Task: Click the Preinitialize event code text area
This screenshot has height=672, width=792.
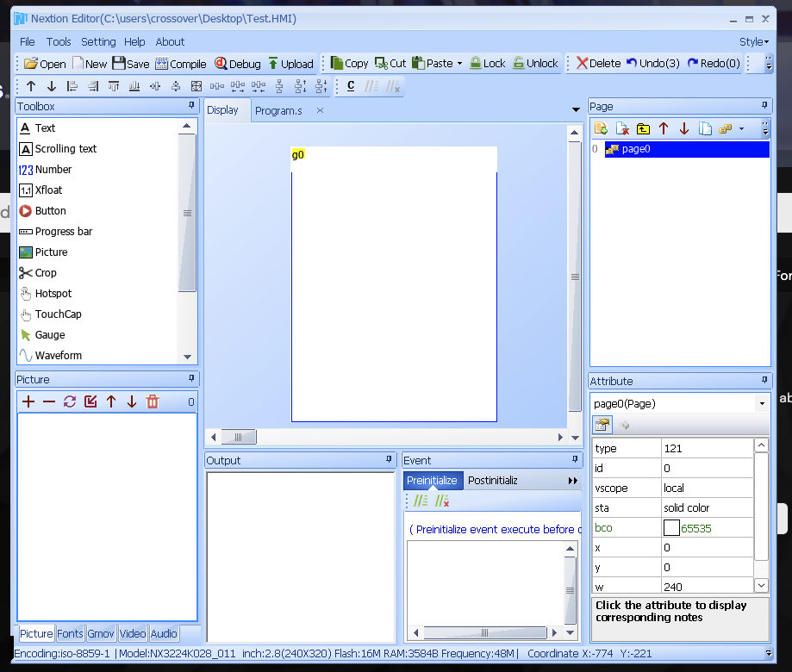Action: pyautogui.click(x=485, y=583)
